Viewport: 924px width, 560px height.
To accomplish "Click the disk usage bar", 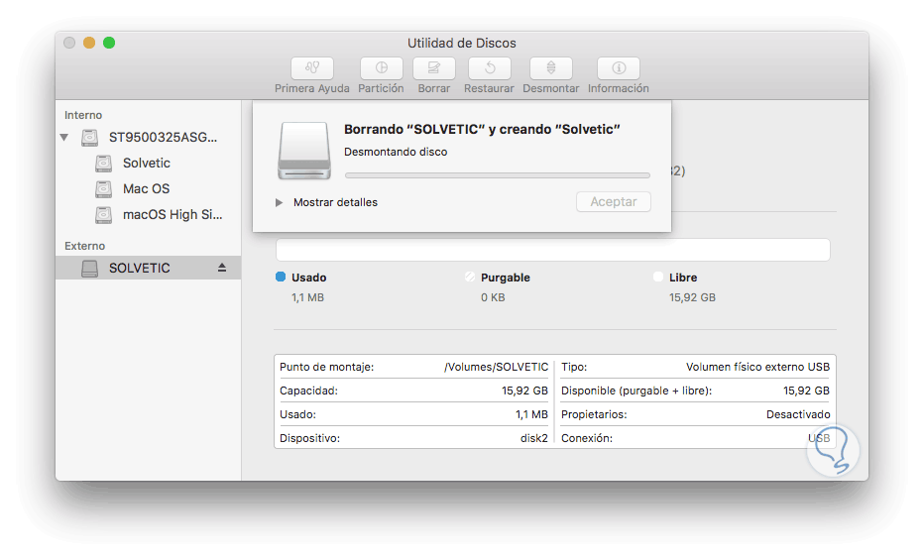I will [552, 250].
